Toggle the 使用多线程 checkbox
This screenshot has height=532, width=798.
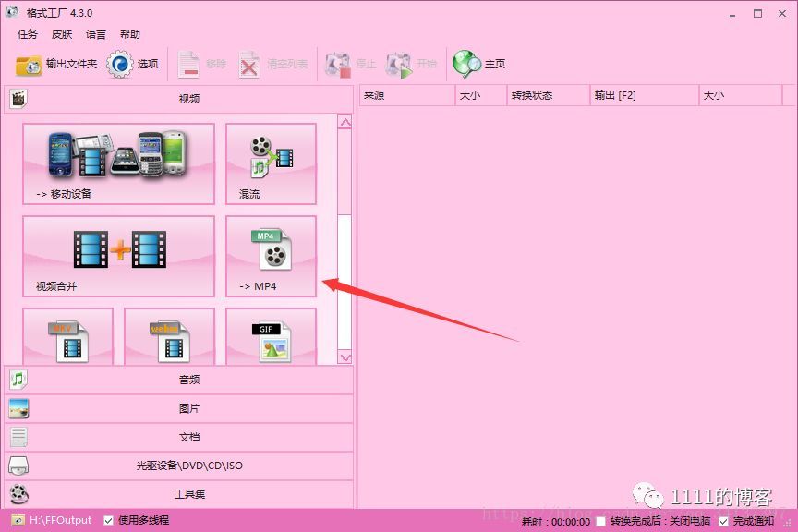pyautogui.click(x=108, y=520)
